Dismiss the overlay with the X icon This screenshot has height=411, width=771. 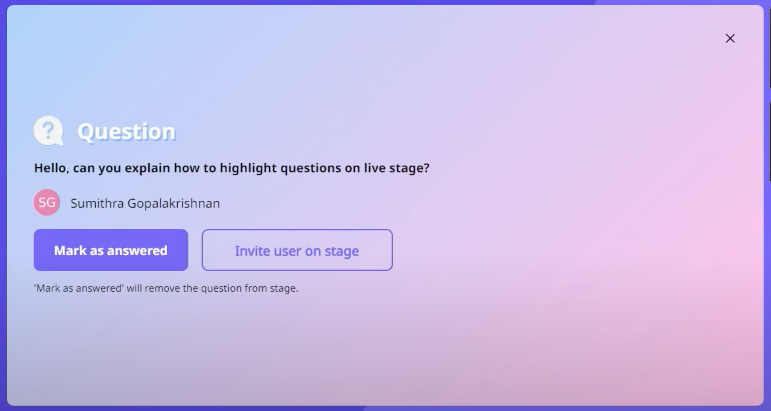click(730, 38)
